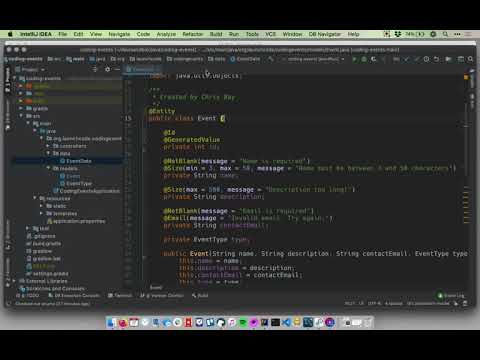Open the Refactor menu
The height and width of the screenshot is (360, 480).
[x=192, y=34]
